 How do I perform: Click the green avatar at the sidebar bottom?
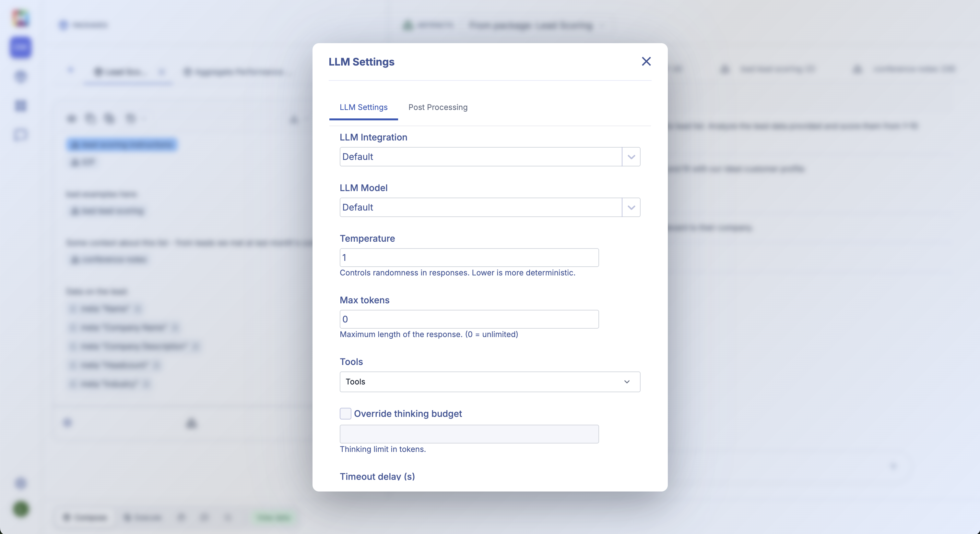click(21, 509)
